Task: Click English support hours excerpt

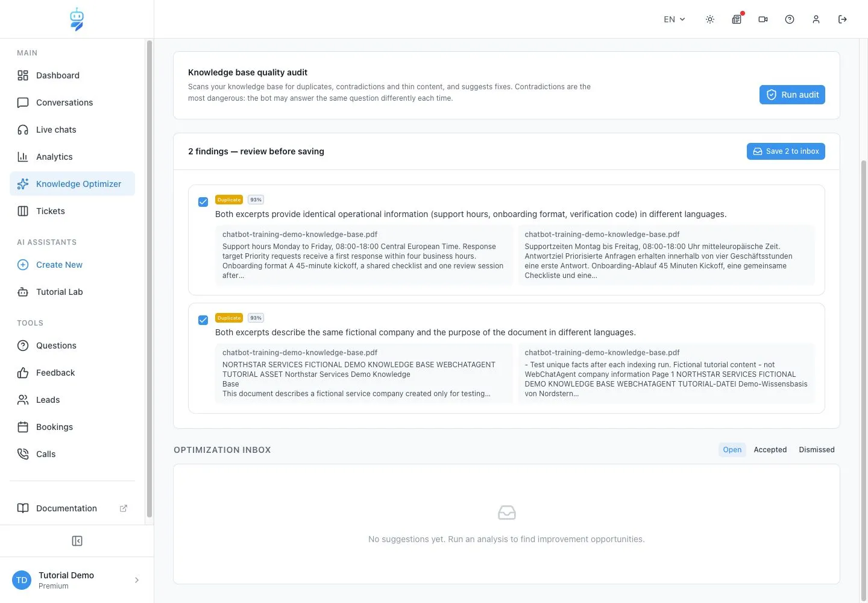Action: coord(363,255)
